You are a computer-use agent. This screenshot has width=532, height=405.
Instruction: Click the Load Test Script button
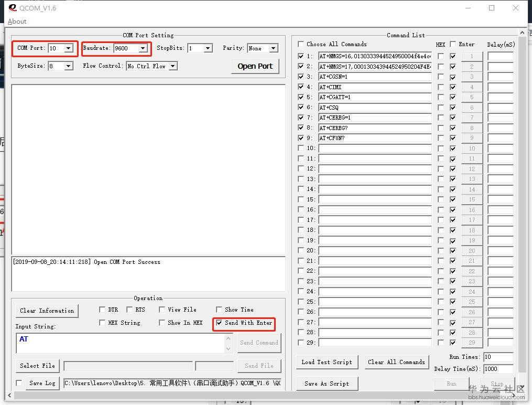327,362
